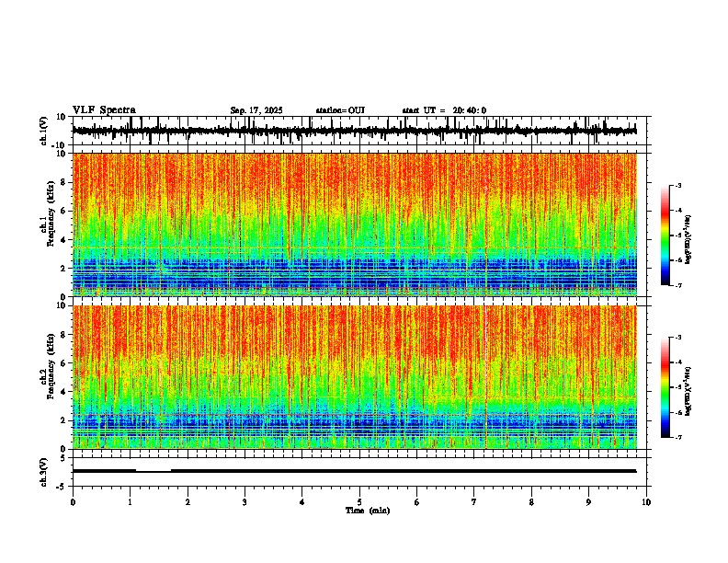Select the date text "Sep. 17, 2025"
728x563 pixels.
[x=256, y=110]
